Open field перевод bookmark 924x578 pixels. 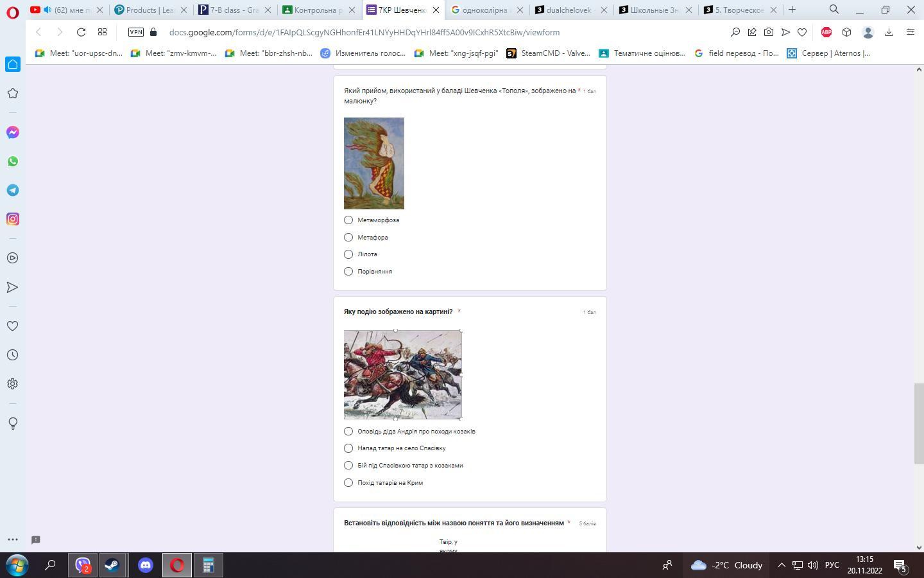point(737,53)
